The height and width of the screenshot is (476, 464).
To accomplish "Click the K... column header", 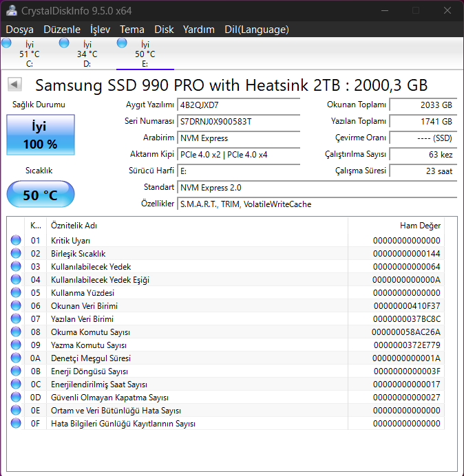I will (36, 225).
